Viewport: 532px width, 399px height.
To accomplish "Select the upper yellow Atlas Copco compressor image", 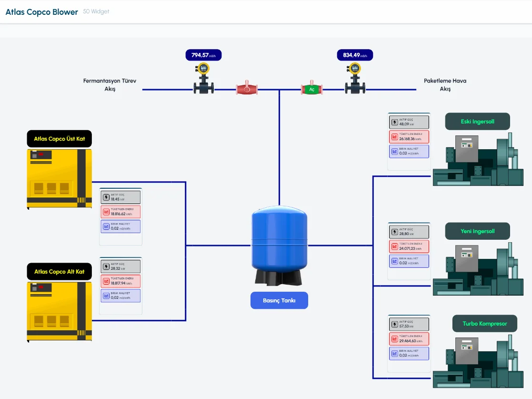I will 60,179.
